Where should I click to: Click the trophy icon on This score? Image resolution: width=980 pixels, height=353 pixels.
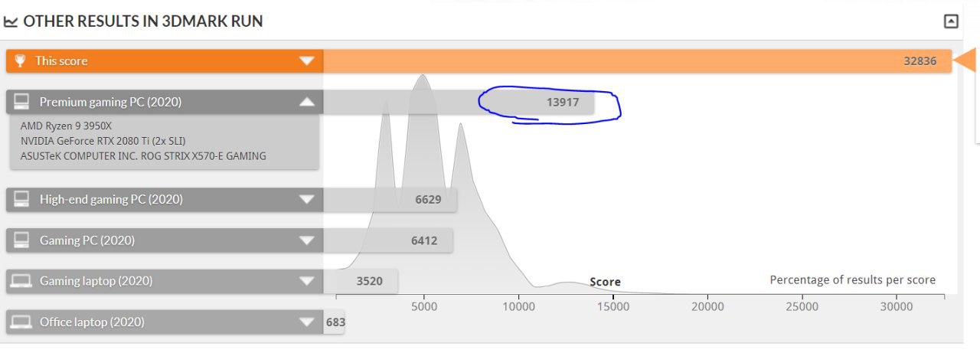click(x=21, y=61)
